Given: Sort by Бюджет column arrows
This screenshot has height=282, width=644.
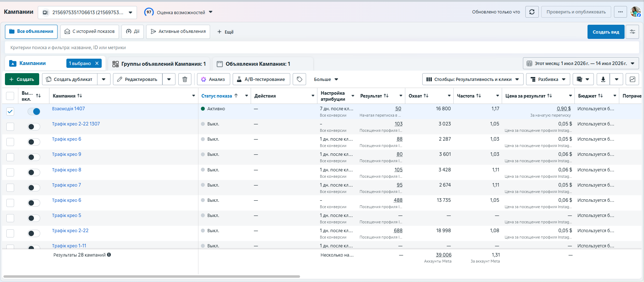Looking at the screenshot, I should pos(601,96).
